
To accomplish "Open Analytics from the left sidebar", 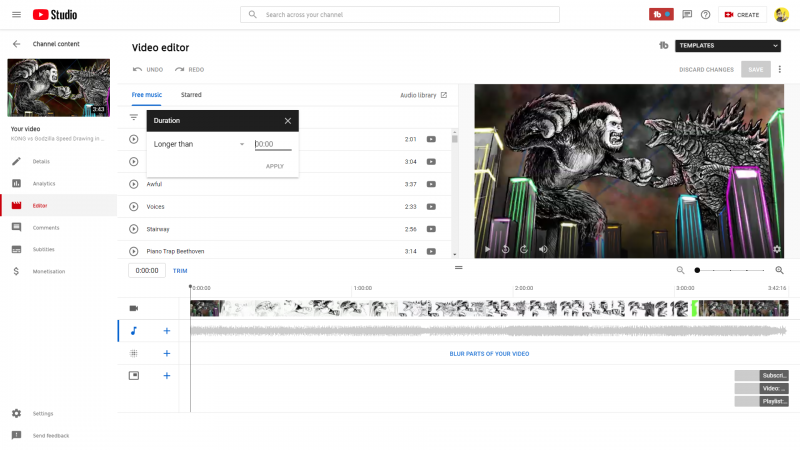I will pos(43,183).
